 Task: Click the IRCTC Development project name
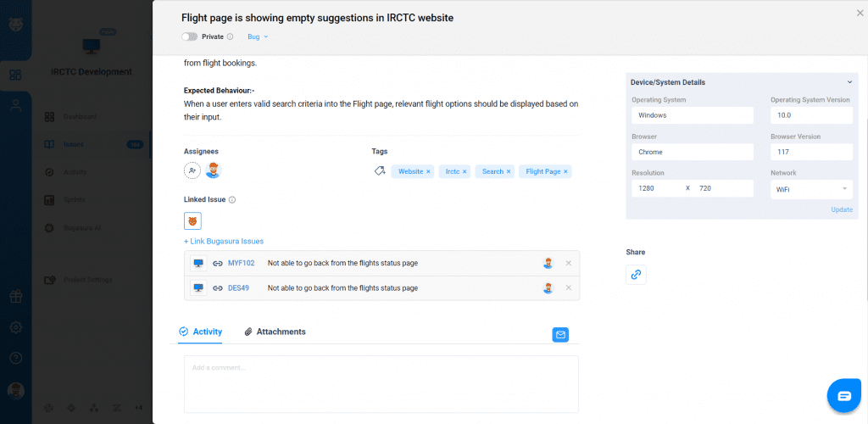[92, 72]
